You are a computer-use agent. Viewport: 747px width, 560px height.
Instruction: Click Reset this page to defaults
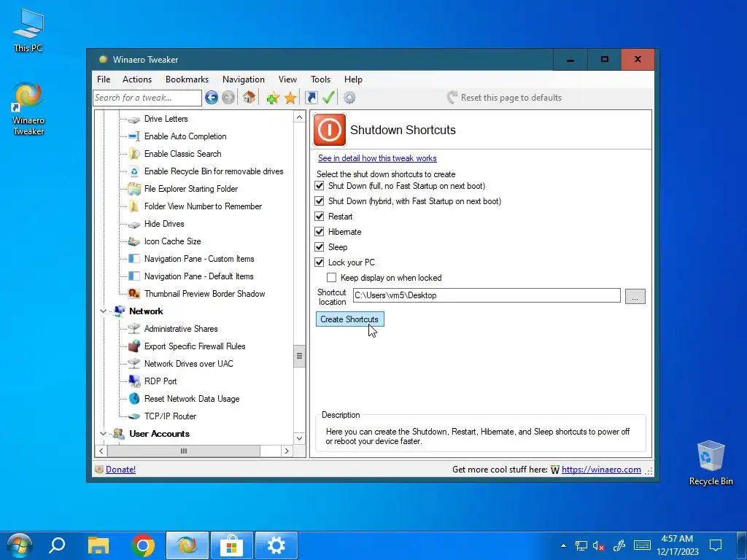tap(505, 98)
